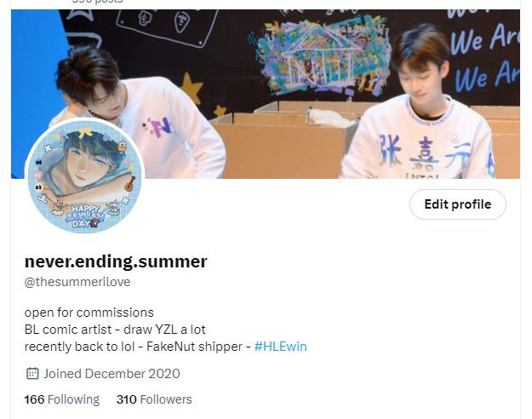View the 310 Followers list

pos(154,399)
